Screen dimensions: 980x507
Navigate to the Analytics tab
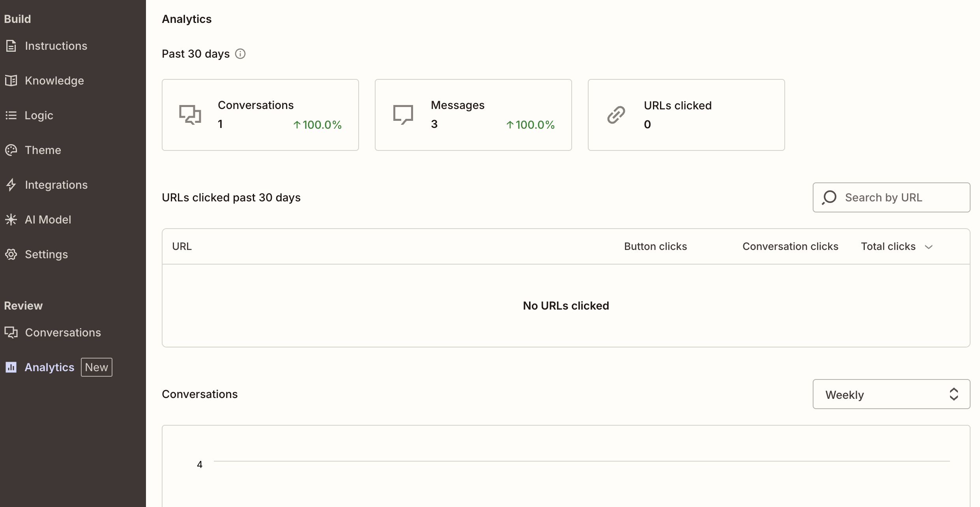[x=49, y=367]
